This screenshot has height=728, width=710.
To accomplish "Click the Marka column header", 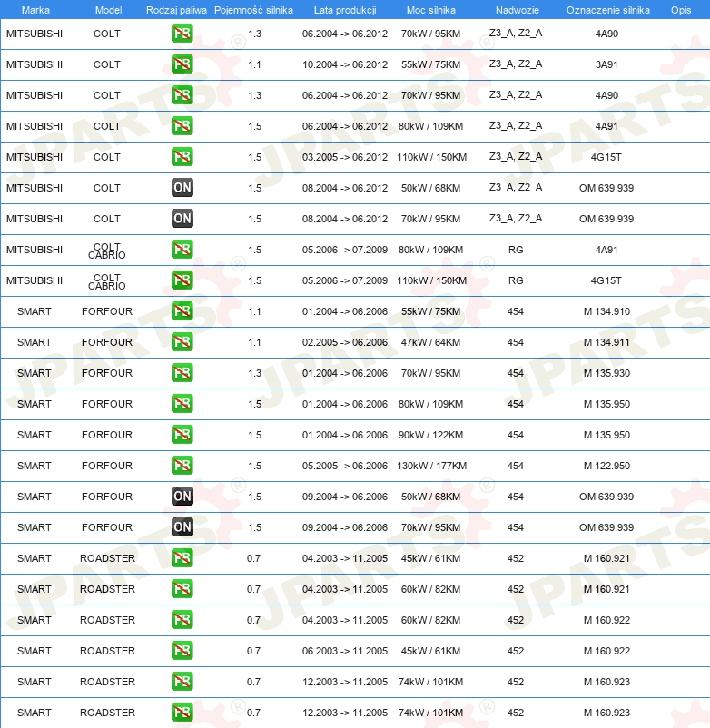I will click(35, 10).
